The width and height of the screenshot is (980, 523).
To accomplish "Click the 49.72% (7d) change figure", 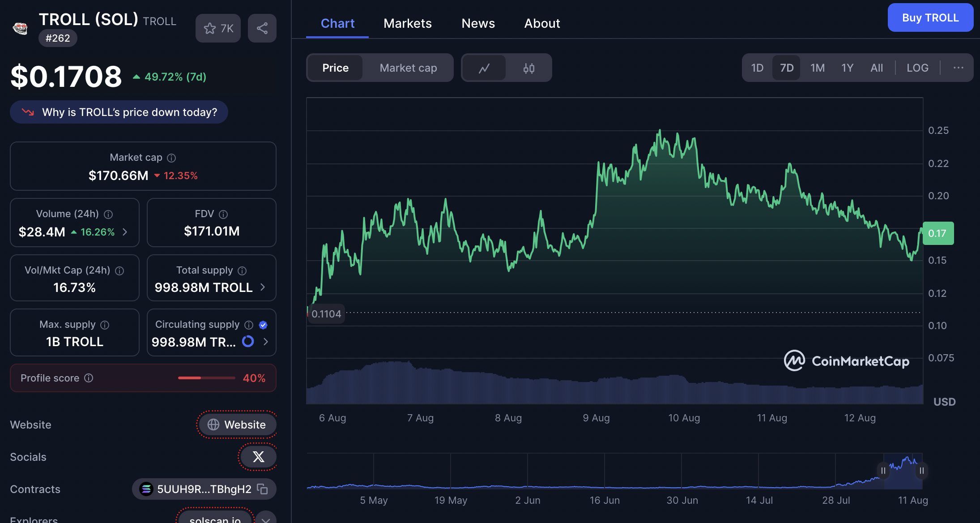I will (170, 77).
